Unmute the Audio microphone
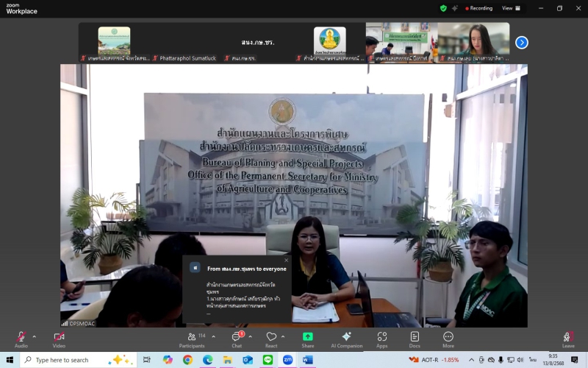 [21, 339]
